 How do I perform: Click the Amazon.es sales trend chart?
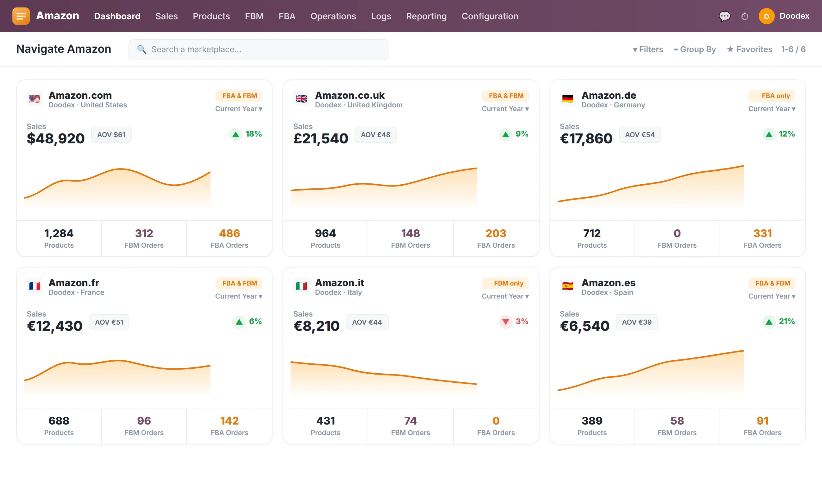click(x=651, y=374)
